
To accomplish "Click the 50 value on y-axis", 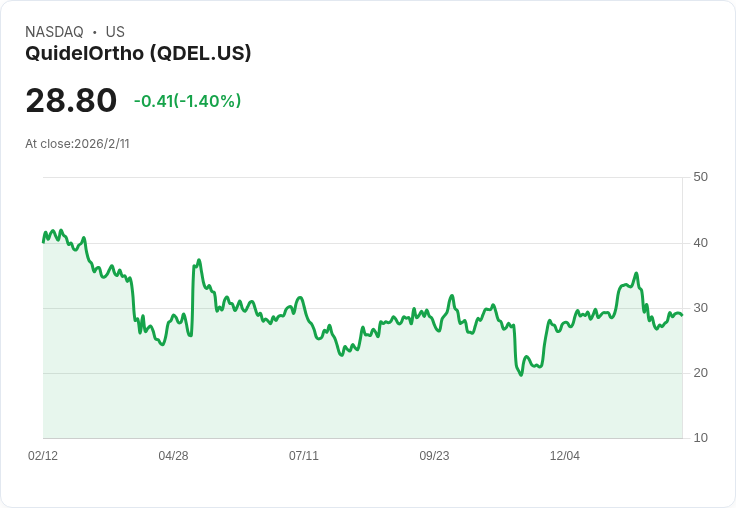I will click(700, 177).
